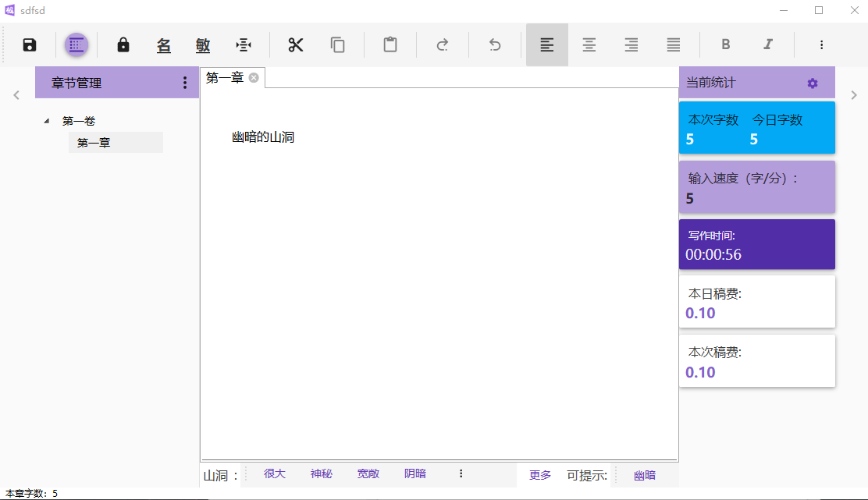This screenshot has width=868, height=500.
Task: Open suggestion bar three-dot menu
Action: [461, 474]
